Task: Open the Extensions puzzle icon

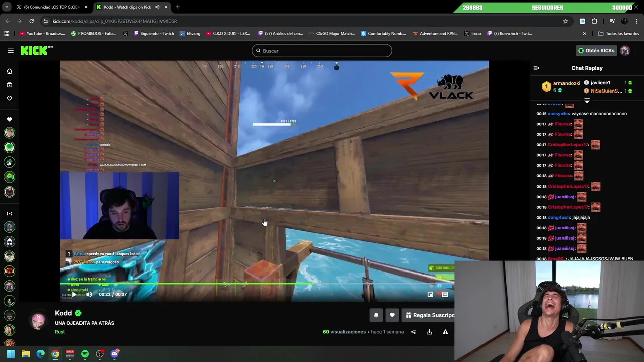Action: [595, 21]
